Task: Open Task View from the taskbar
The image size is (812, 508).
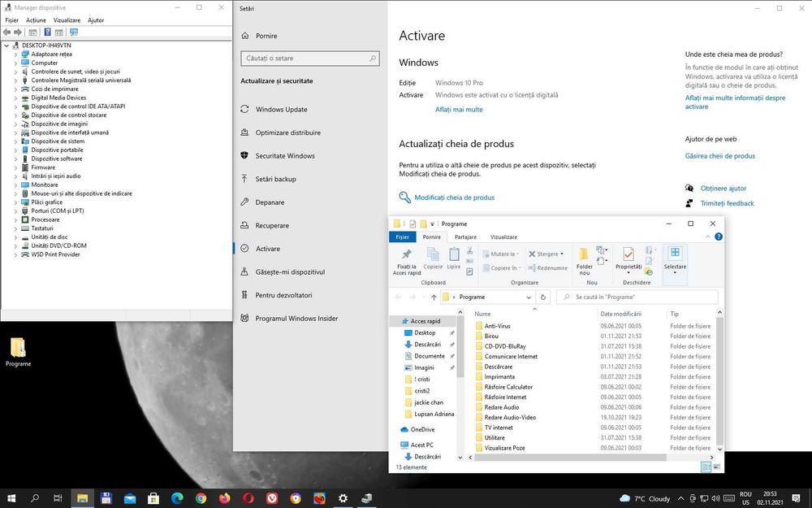Action: click(58, 498)
